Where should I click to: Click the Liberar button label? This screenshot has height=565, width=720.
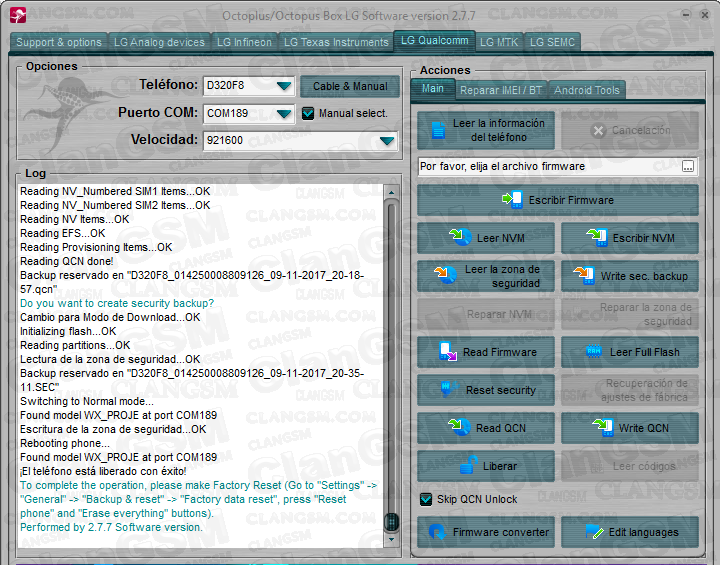pyautogui.click(x=500, y=466)
